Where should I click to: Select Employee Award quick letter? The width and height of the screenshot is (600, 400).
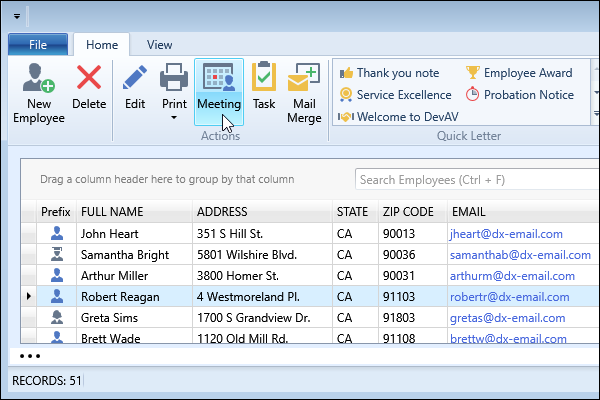[518, 73]
